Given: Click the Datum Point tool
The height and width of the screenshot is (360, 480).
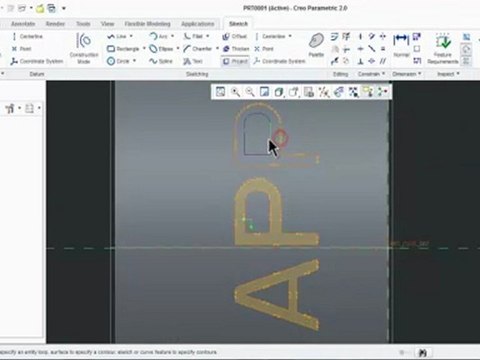Looking at the screenshot, I should click(21, 49).
